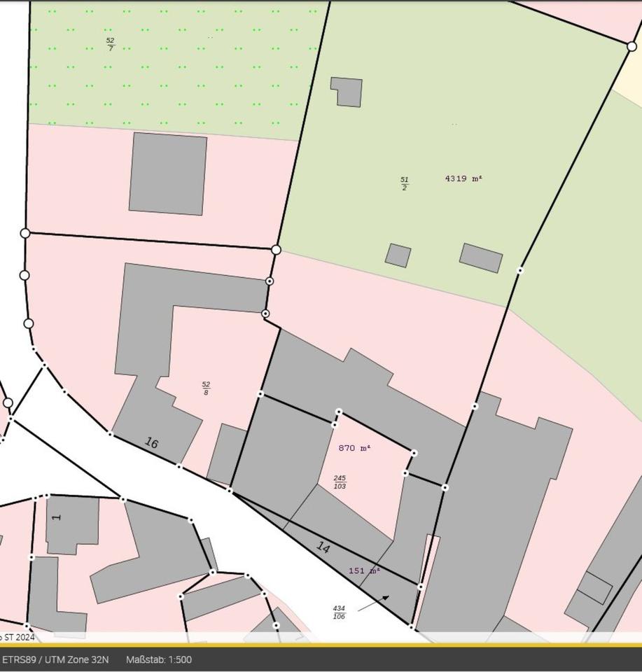Select parcel number label 52/8
The width and height of the screenshot is (642, 672).
pyautogui.click(x=206, y=388)
